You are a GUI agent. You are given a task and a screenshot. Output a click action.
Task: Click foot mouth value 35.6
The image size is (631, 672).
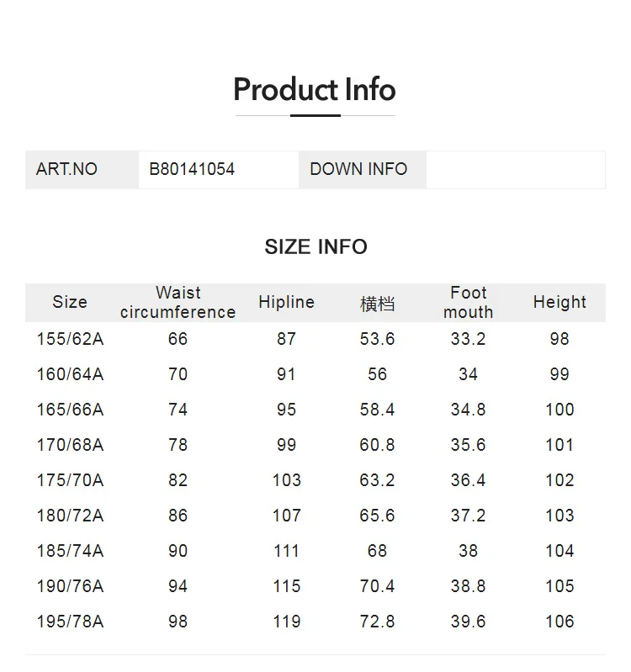click(x=468, y=445)
